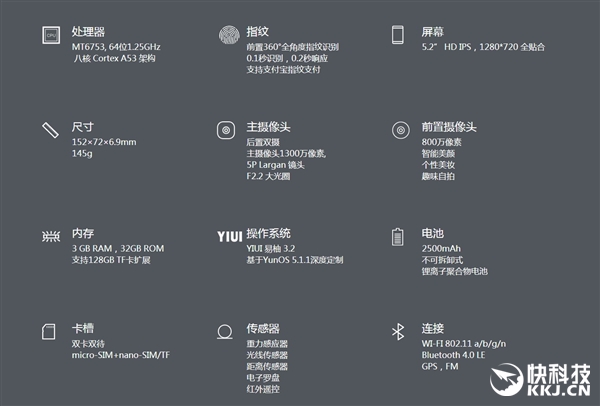Click the front camera icon
600x406 pixels.
point(401,130)
